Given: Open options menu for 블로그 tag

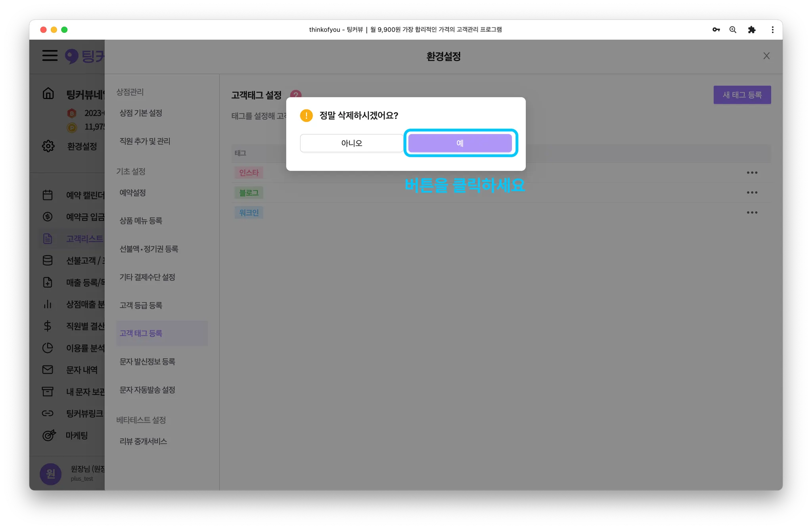Looking at the screenshot, I should [x=752, y=193].
